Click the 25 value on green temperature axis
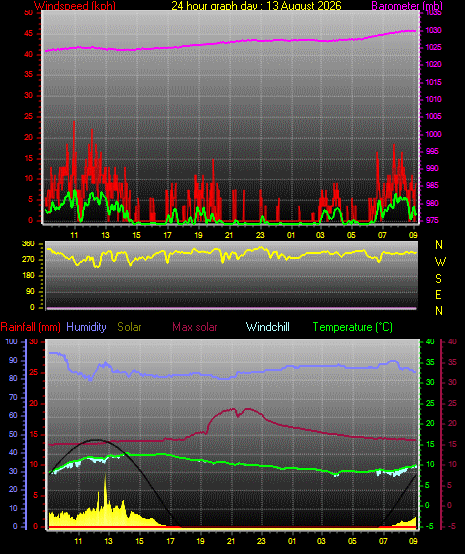 (430, 403)
